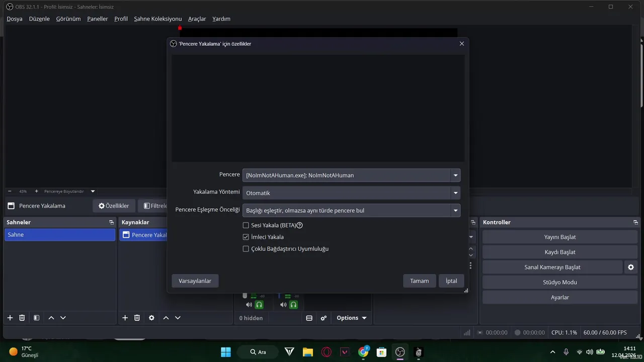Open Microsoft Store icon on the taskbar

point(382,352)
